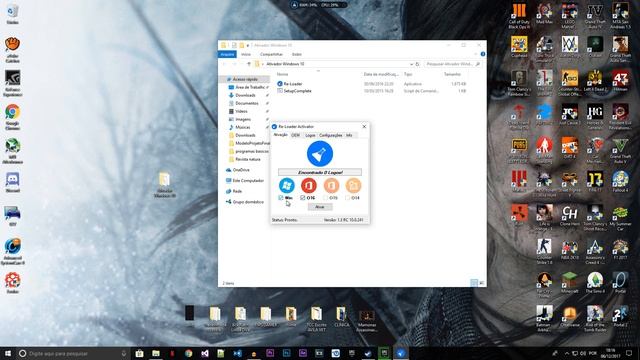640x360 pixels.
Task: Select the Ativador Windows 10 desktop folder
Action: click(164, 185)
